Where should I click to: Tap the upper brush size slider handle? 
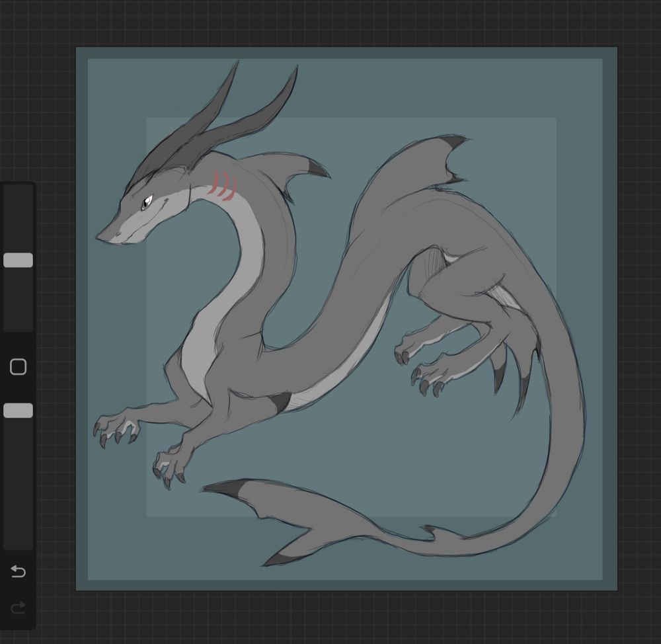tap(18, 261)
